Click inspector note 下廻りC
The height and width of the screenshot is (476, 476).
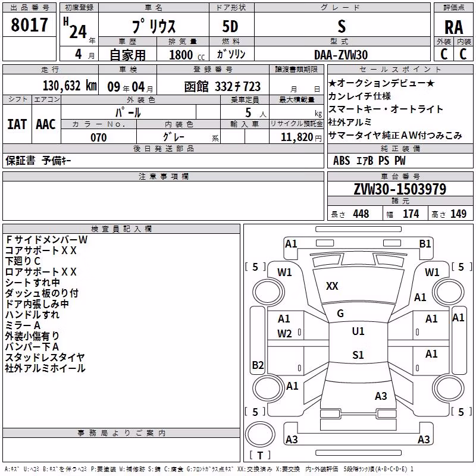click(x=23, y=261)
